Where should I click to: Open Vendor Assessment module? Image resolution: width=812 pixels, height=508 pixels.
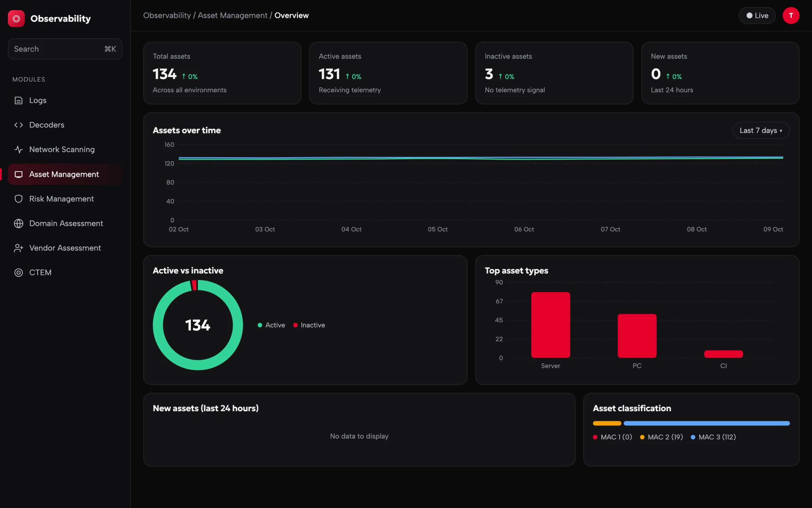pyautogui.click(x=65, y=248)
